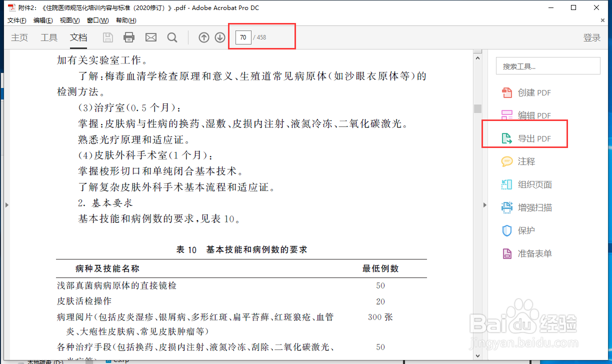Click the Export PDF (导出 PDF) icon
This screenshot has width=612, height=364.
click(507, 138)
